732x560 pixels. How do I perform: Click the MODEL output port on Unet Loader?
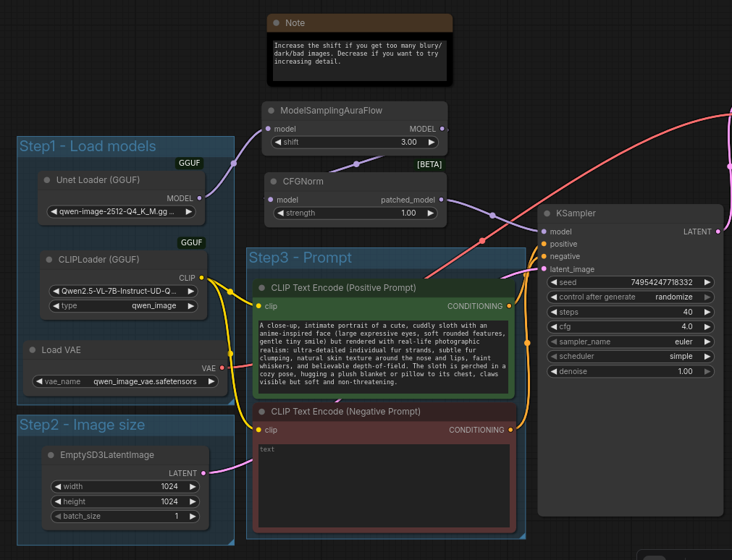200,198
